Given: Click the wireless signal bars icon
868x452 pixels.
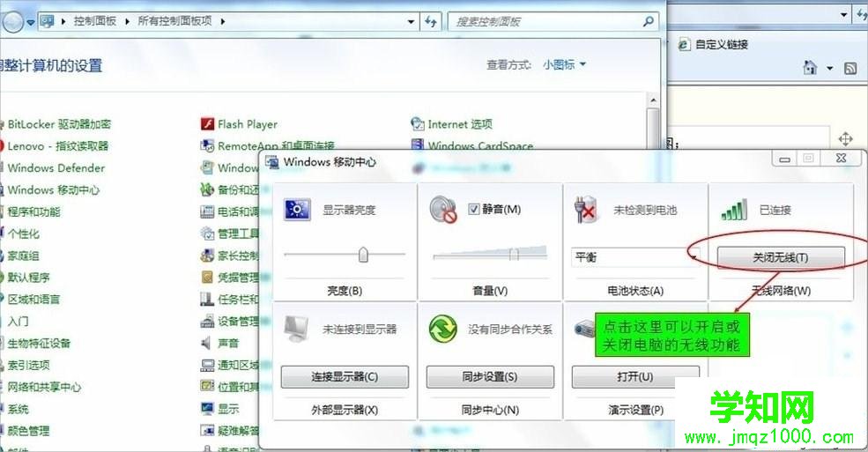Looking at the screenshot, I should [735, 210].
